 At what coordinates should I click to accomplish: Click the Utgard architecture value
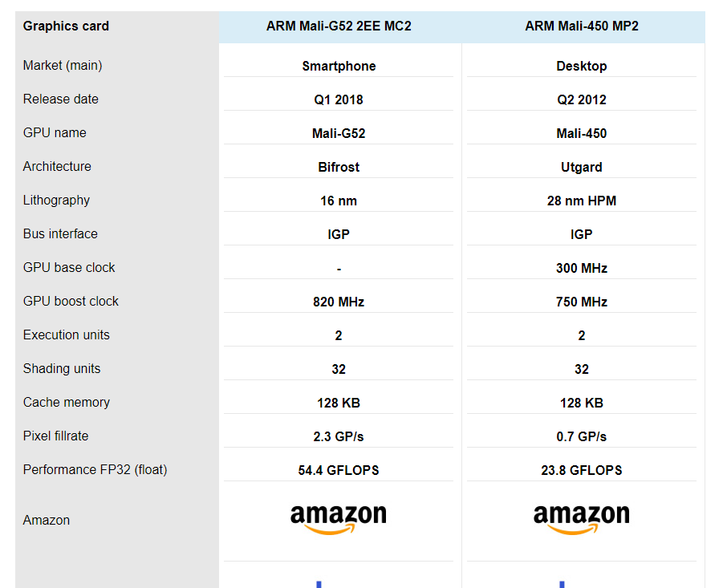[582, 167]
